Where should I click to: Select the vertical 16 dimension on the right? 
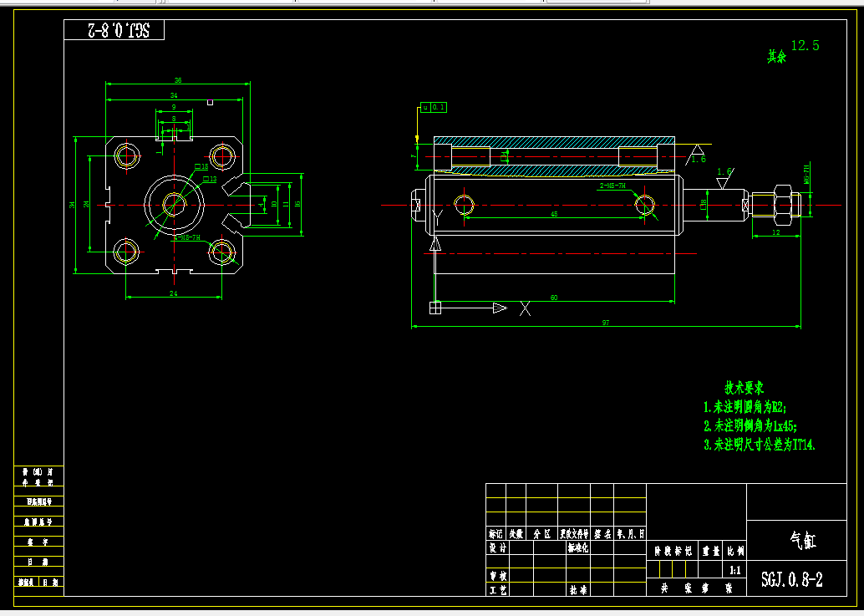coord(297,204)
